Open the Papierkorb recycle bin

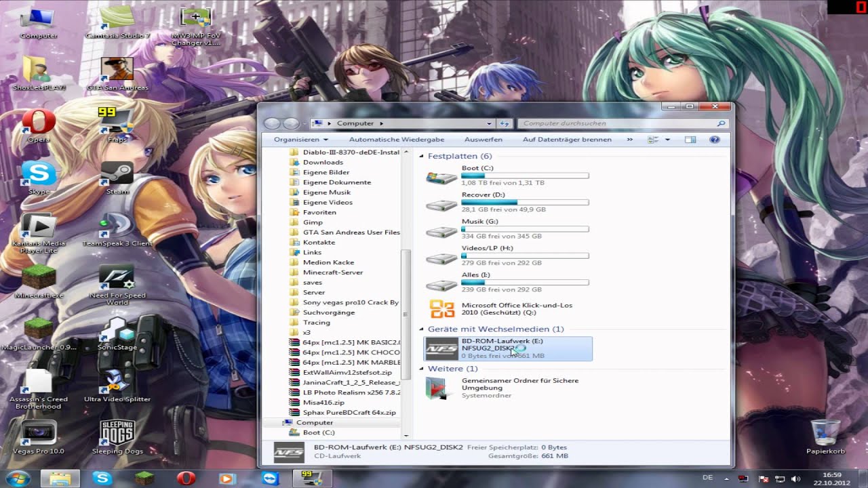coord(825,437)
